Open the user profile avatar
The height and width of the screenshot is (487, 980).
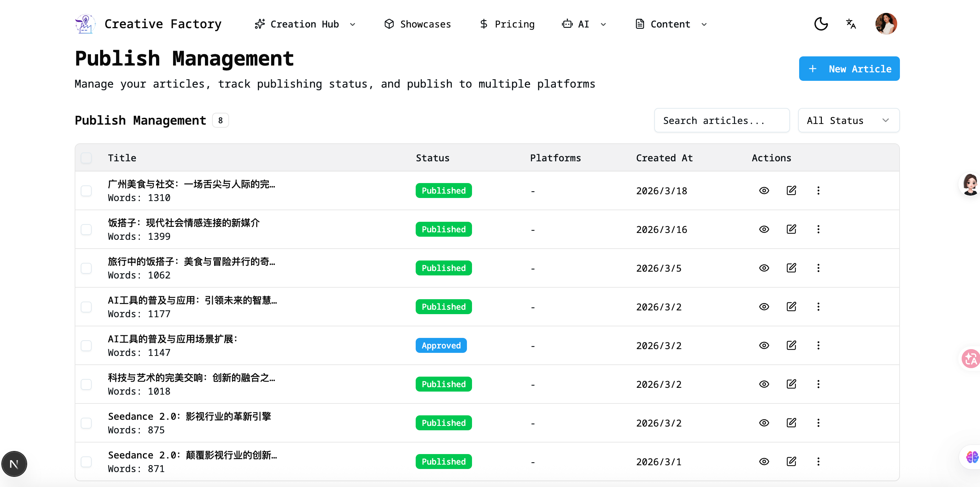(x=886, y=24)
